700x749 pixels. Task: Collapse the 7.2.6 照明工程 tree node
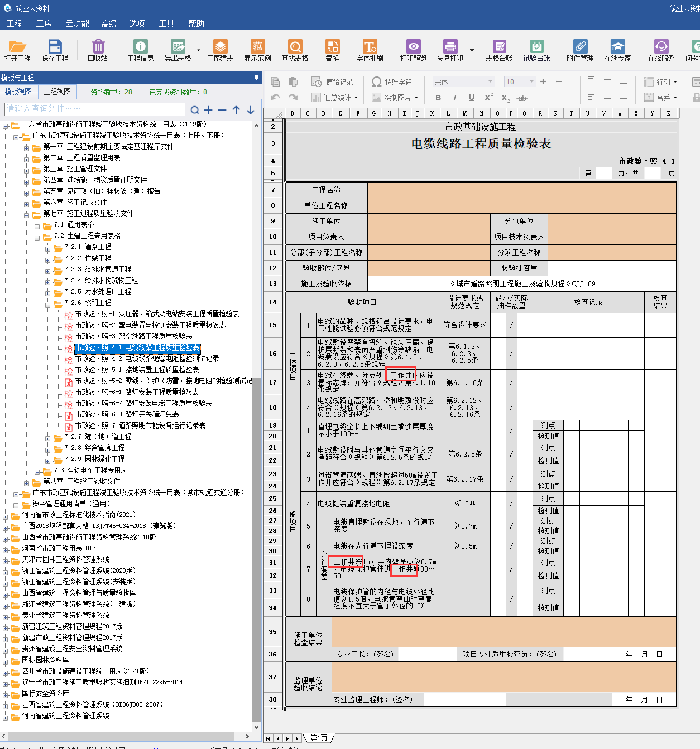point(48,303)
